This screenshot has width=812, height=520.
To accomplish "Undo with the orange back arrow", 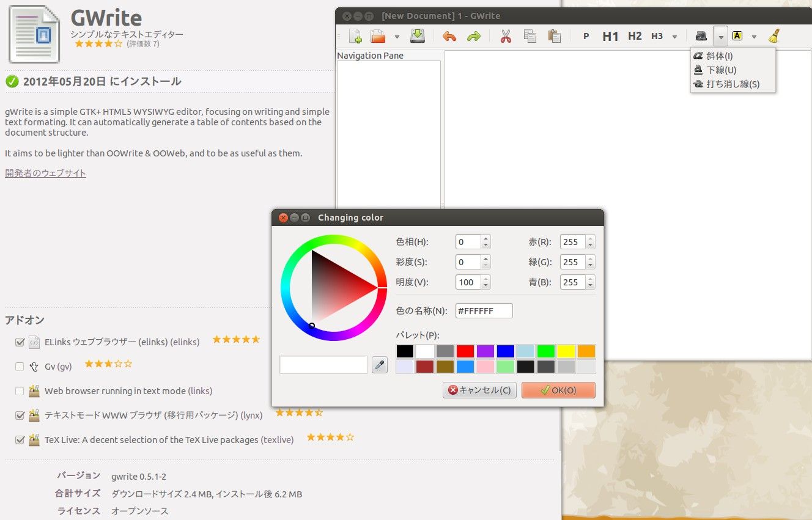I will click(449, 37).
